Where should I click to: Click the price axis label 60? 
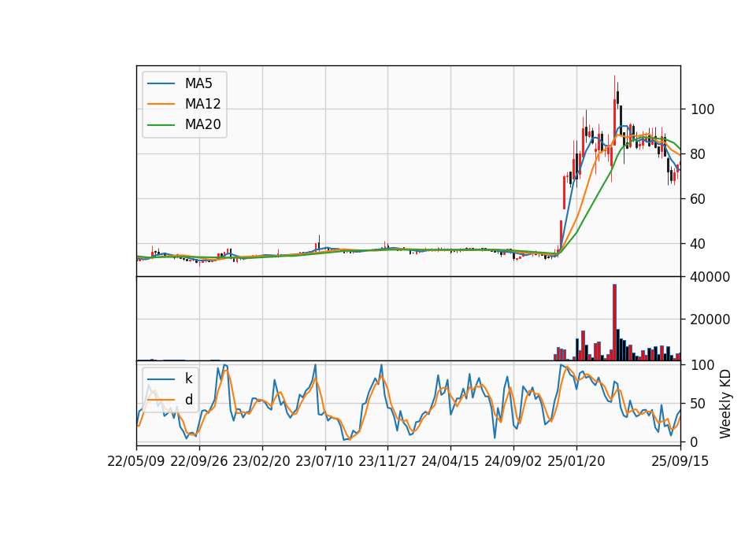[x=699, y=199]
